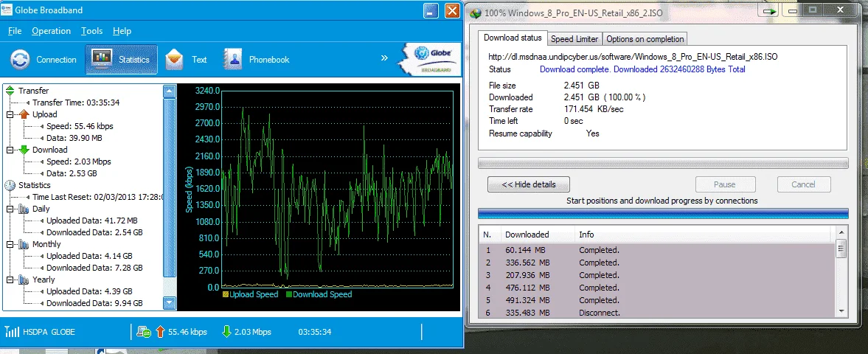
Task: Click the Yearly chart icon in tree
Action: click(24, 280)
